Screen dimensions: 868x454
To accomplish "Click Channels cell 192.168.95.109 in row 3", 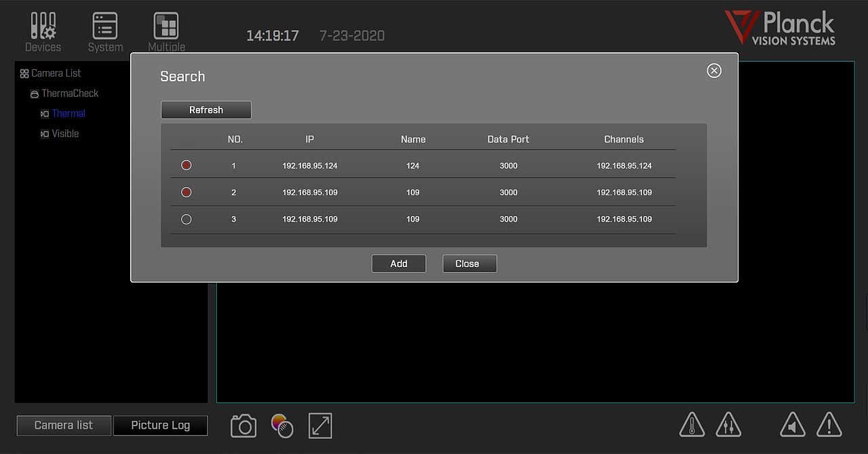I will point(624,220).
